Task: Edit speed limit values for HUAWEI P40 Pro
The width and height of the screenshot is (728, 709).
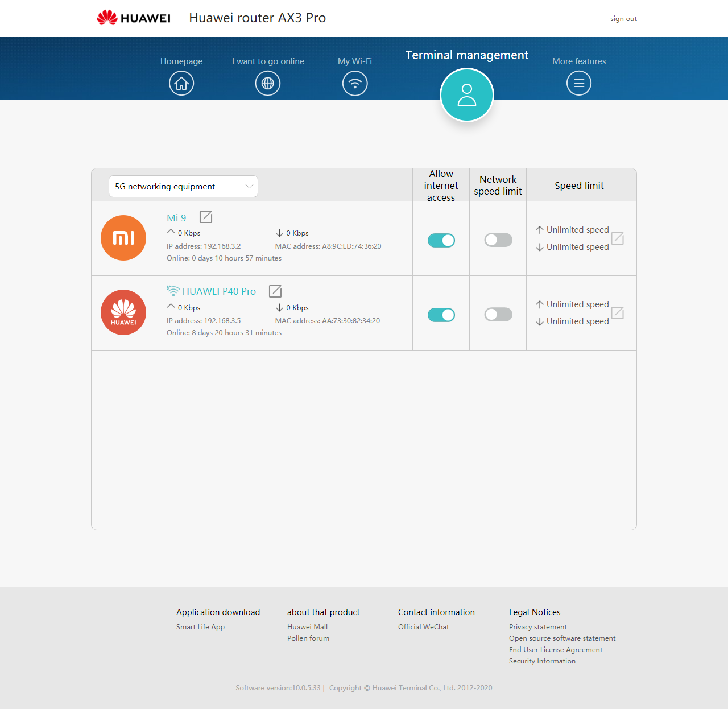Action: (618, 313)
